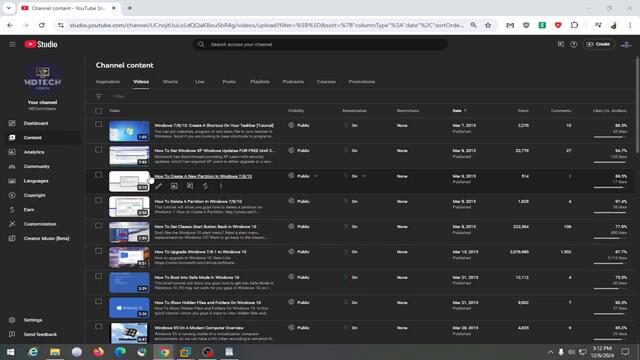The height and width of the screenshot is (360, 640).
Task: Click the Views column header
Action: pyautogui.click(x=523, y=111)
